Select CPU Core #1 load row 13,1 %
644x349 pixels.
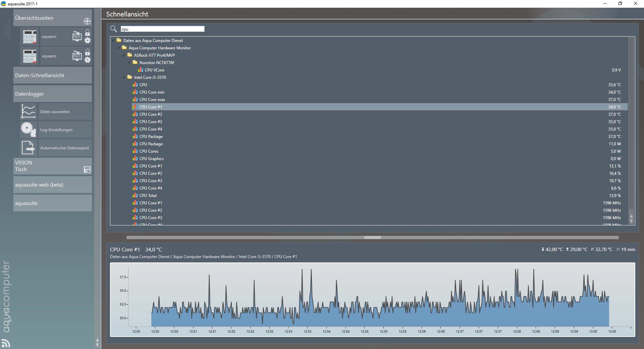tap(379, 166)
